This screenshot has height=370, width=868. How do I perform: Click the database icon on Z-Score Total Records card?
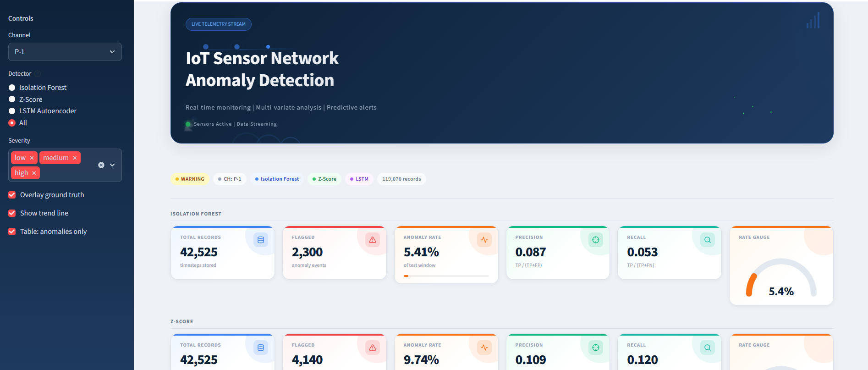(x=261, y=348)
